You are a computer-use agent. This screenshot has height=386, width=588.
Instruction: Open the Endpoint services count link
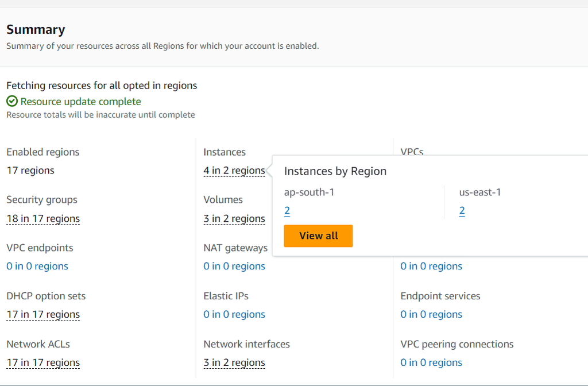(x=431, y=314)
